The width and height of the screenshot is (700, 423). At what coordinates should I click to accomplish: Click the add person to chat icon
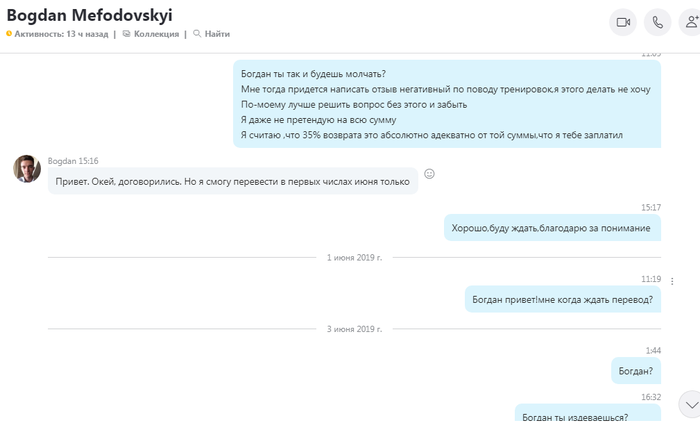690,22
